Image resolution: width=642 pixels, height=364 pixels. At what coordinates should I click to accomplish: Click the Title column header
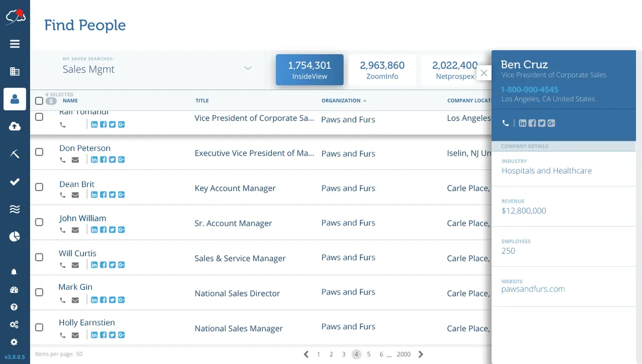click(x=202, y=100)
